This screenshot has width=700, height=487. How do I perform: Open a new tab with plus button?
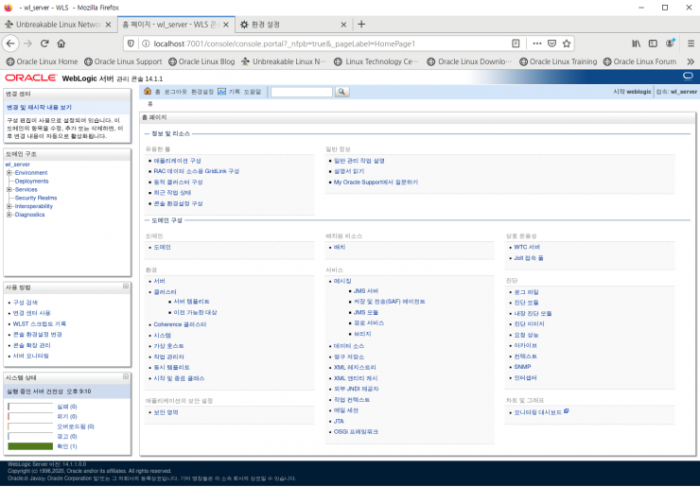[362, 25]
